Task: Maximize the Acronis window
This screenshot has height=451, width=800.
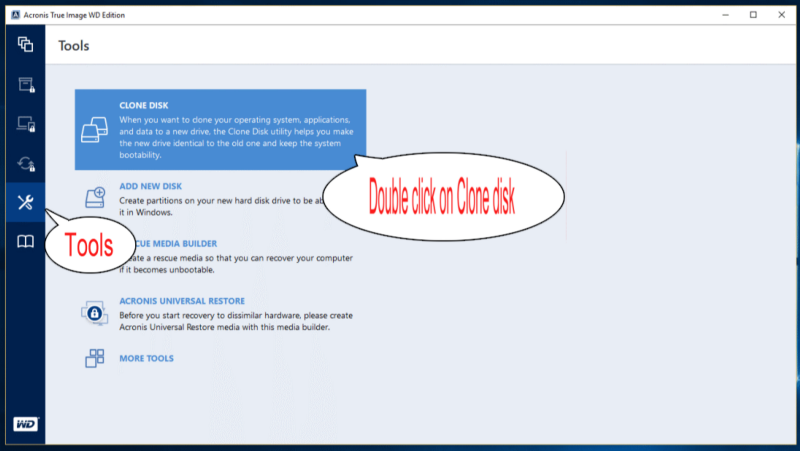Action: 753,15
